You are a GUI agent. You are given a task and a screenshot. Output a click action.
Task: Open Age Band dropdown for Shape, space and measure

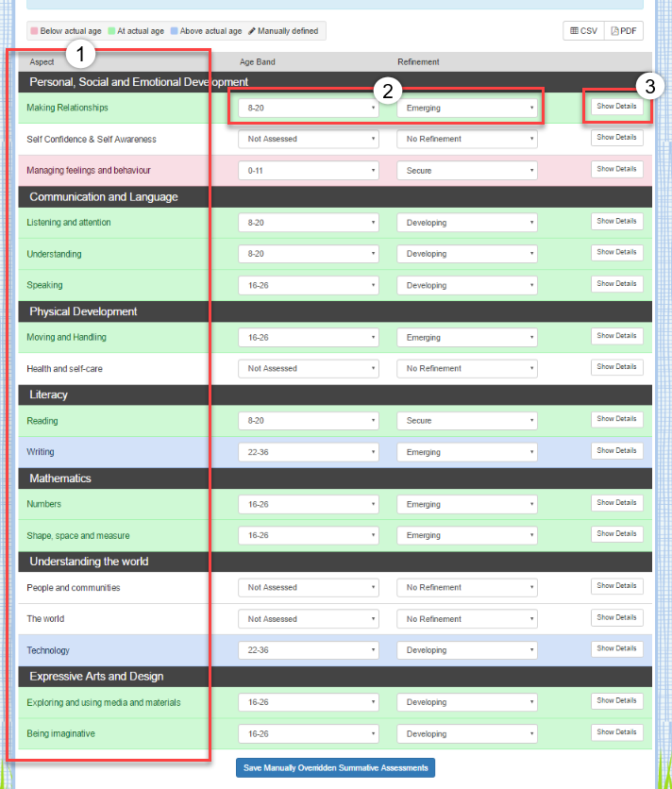point(309,535)
